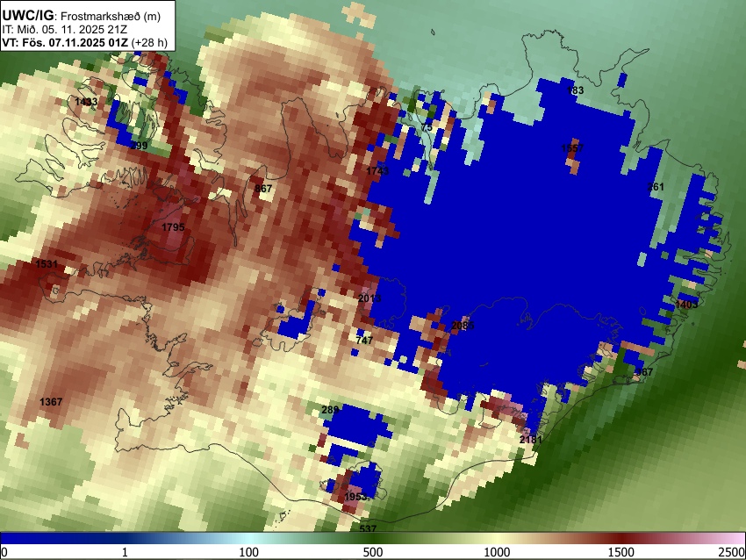The image size is (746, 560).
Task: Click the map value label 2013
Action: [369, 298]
